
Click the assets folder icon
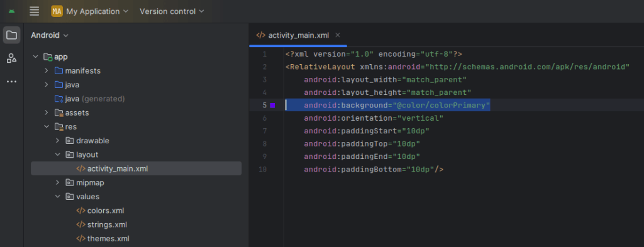point(59,113)
